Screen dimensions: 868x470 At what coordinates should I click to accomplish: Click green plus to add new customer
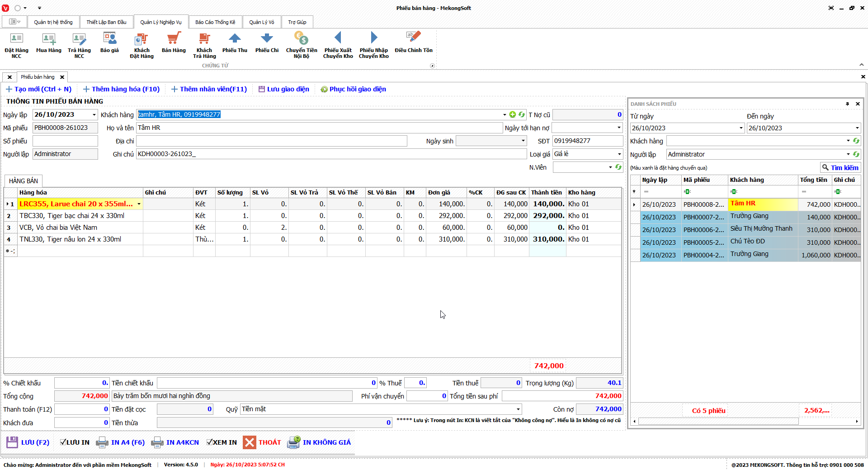pos(512,115)
